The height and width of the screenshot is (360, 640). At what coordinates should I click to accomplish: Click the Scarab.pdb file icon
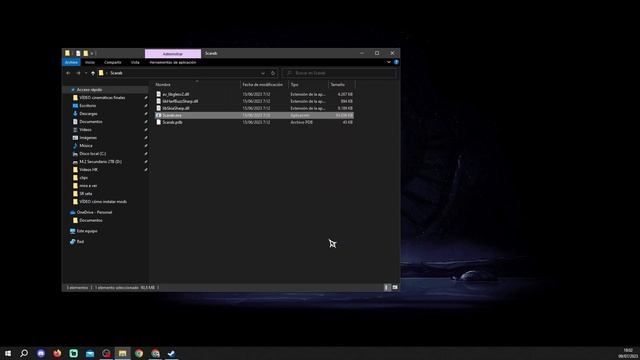point(158,122)
